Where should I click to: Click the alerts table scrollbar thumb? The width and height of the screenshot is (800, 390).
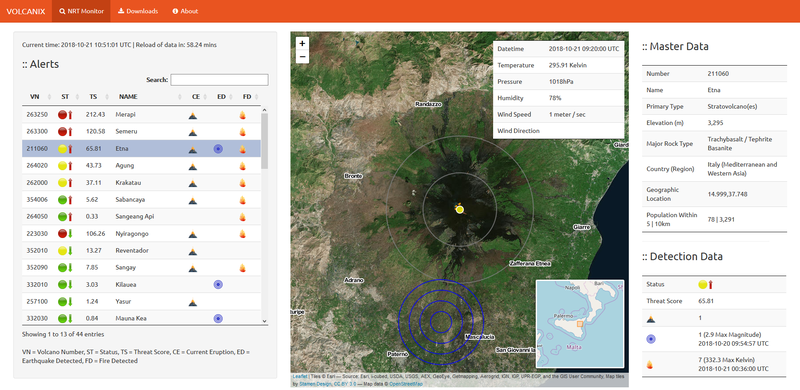point(264,140)
